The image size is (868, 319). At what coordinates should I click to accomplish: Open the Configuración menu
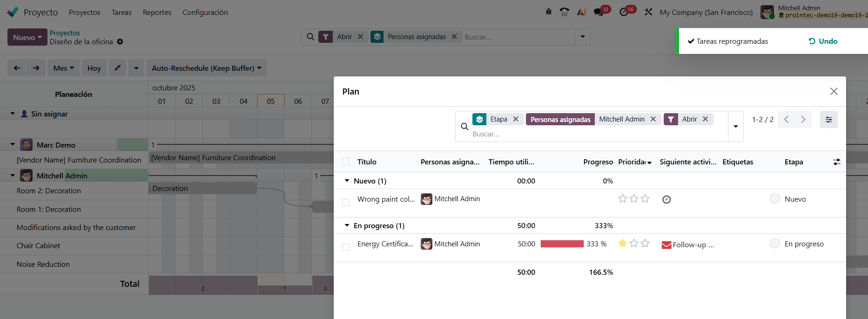click(205, 13)
